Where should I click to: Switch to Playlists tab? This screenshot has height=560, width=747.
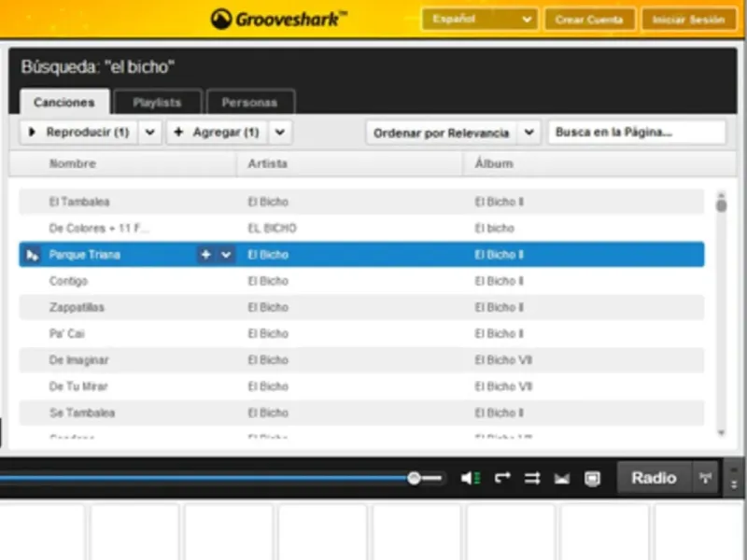(x=157, y=102)
